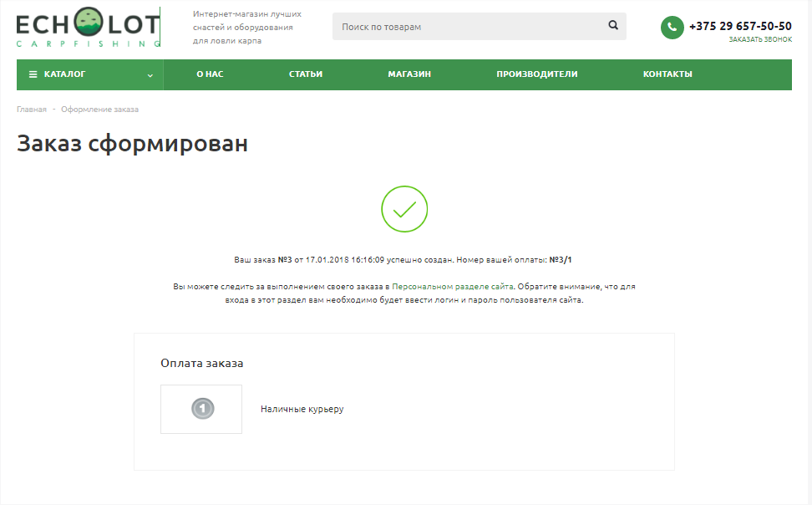Click the green checkmark success icon

tap(404, 209)
